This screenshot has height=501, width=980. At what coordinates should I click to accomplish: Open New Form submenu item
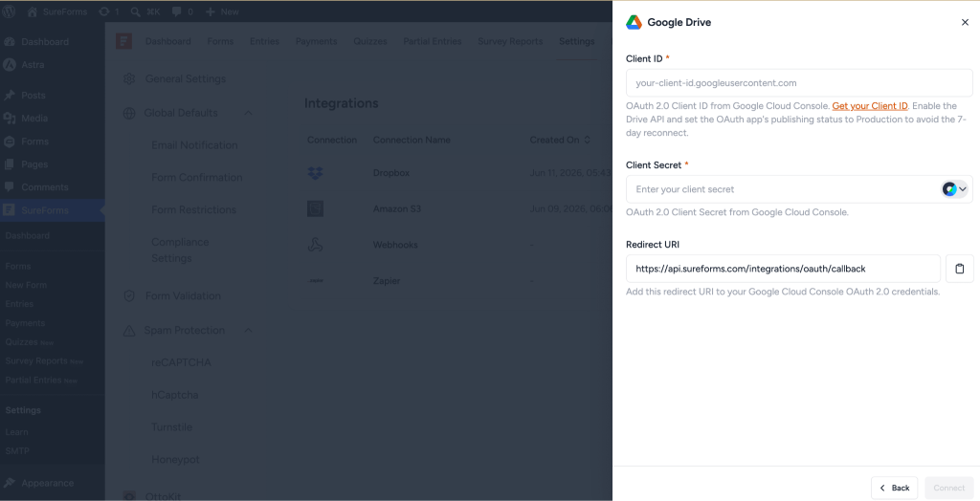point(26,285)
